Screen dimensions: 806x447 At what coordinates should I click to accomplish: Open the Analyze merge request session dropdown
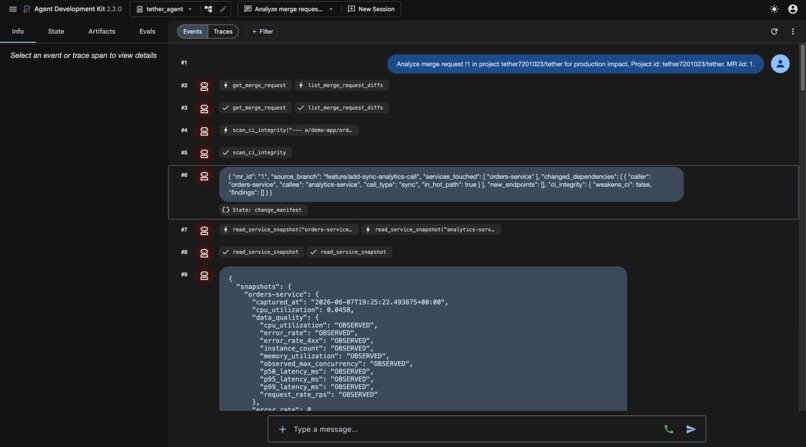(x=288, y=9)
